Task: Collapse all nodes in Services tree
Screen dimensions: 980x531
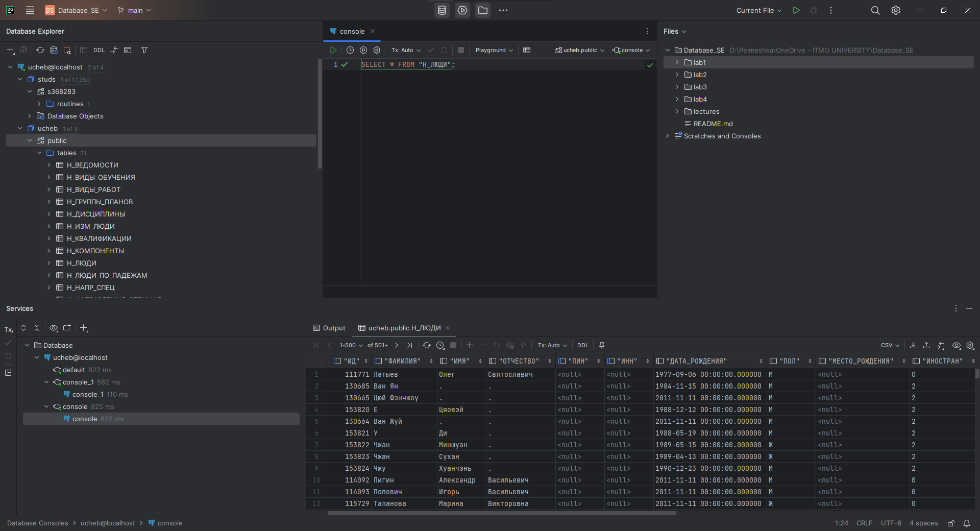Action: coord(37,328)
